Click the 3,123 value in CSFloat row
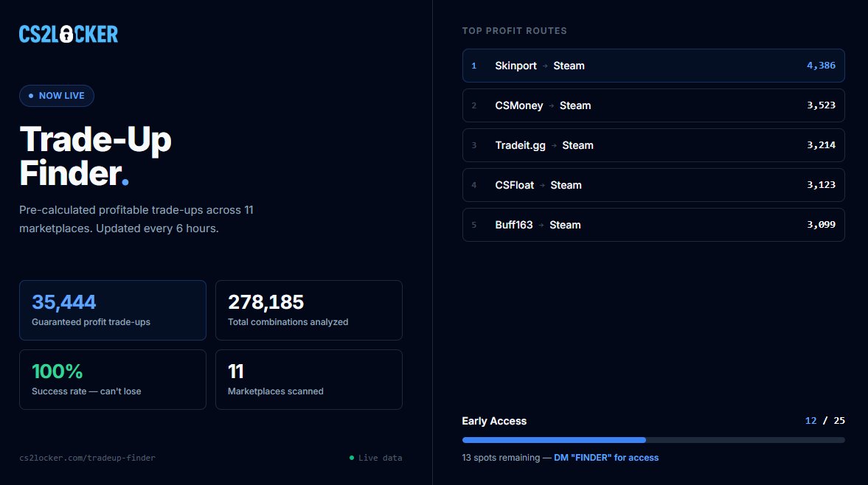The height and width of the screenshot is (485, 868). coord(821,185)
